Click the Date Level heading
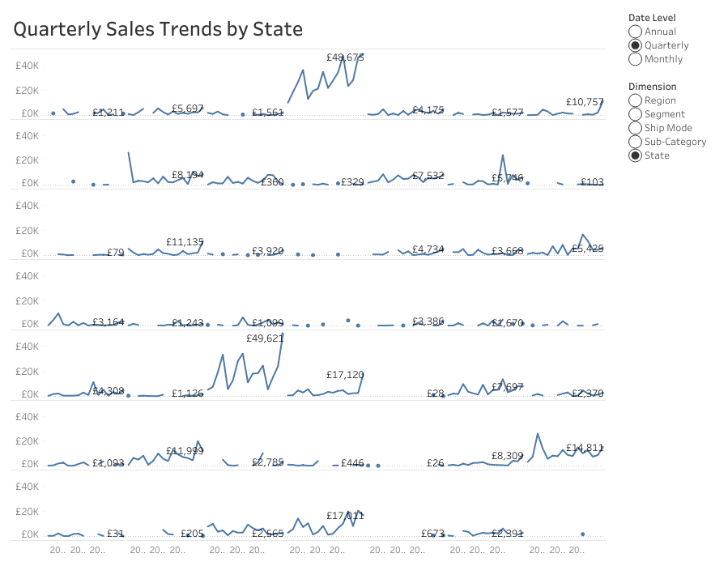This screenshot has width=728, height=566. click(x=652, y=18)
